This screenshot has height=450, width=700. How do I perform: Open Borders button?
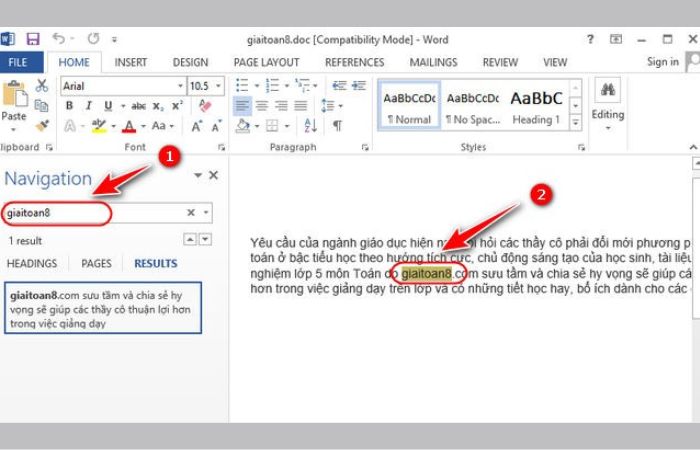tap(272, 126)
